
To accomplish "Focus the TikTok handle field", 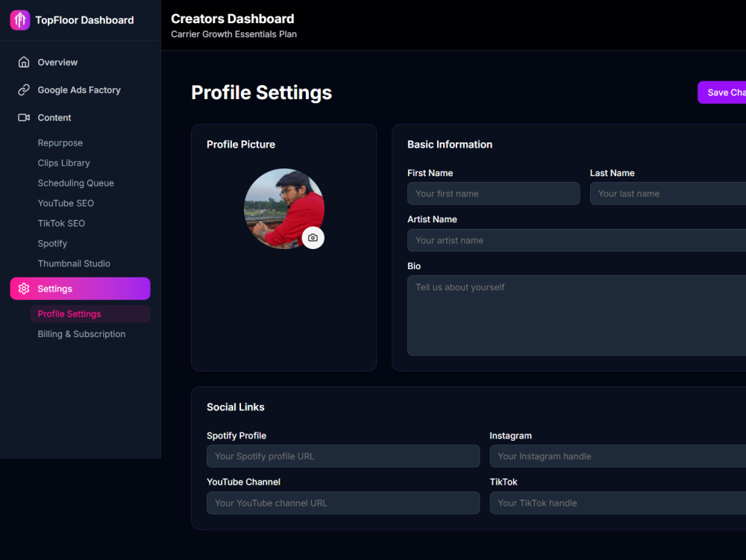I will point(618,503).
